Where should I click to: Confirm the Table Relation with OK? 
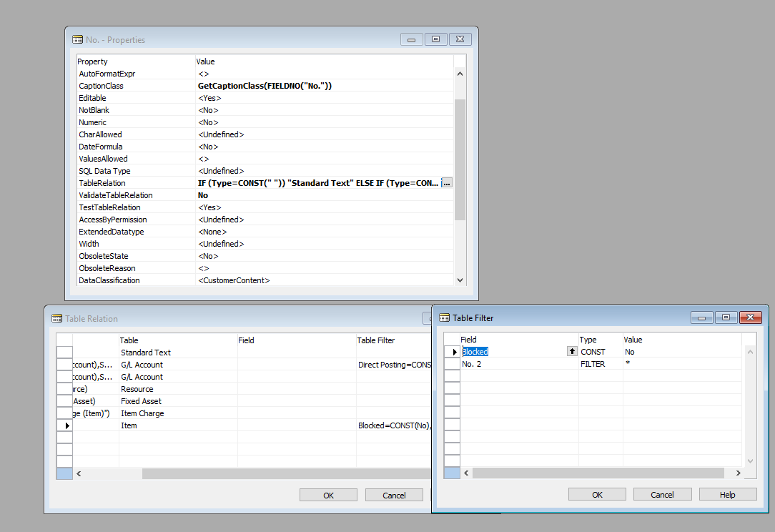[328, 494]
